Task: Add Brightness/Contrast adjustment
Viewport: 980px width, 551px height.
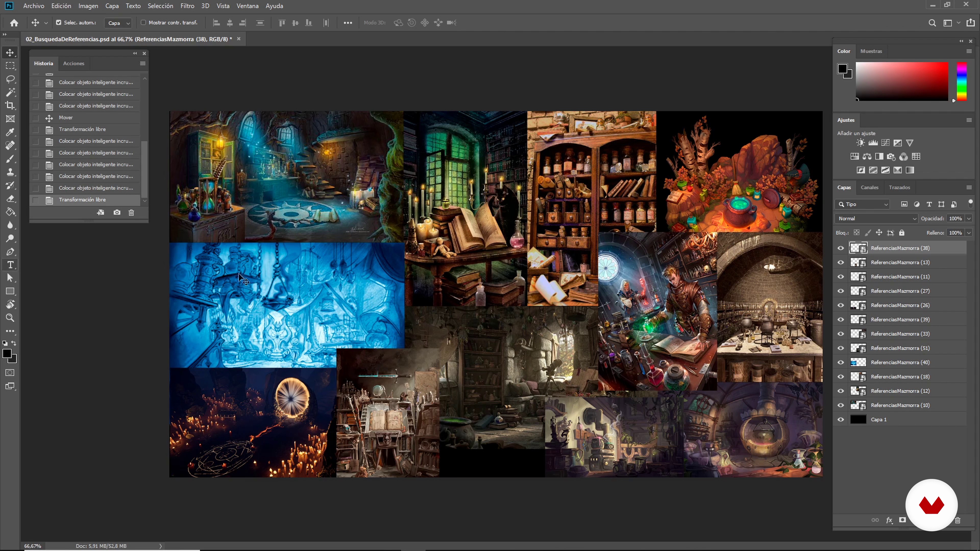Action: click(861, 143)
